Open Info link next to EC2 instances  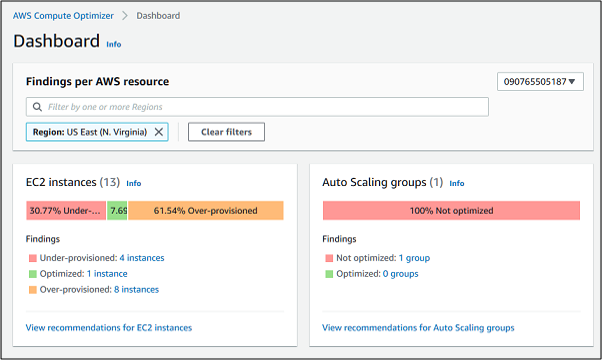pos(134,183)
